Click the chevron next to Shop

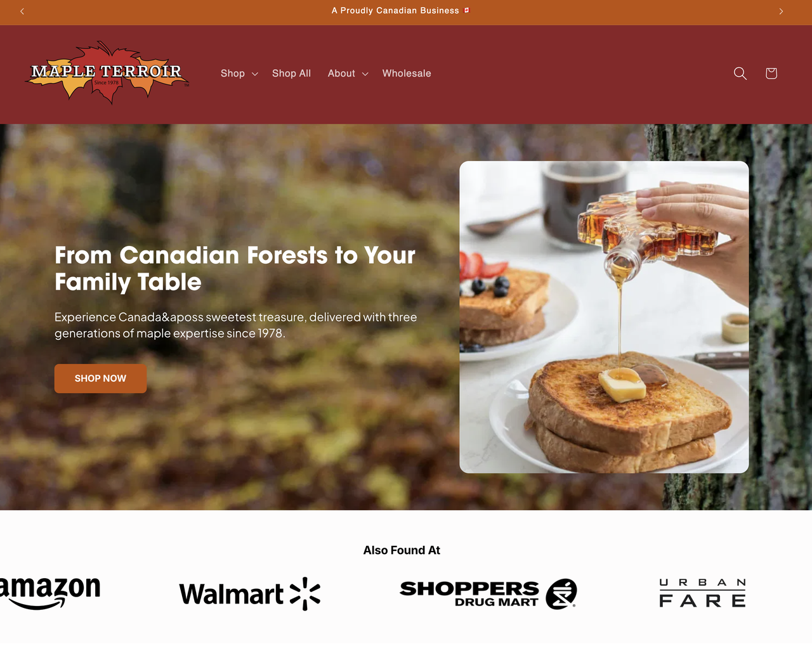pos(255,74)
